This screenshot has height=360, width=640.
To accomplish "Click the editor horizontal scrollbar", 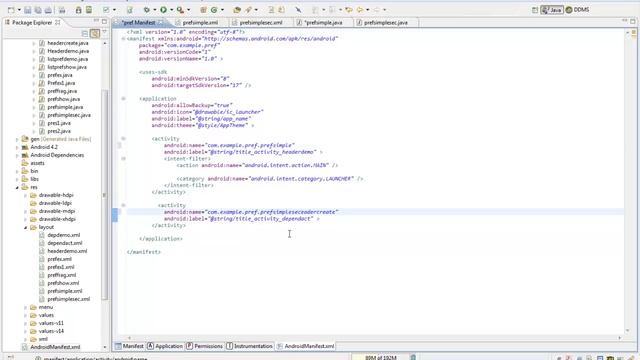I will click(374, 338).
